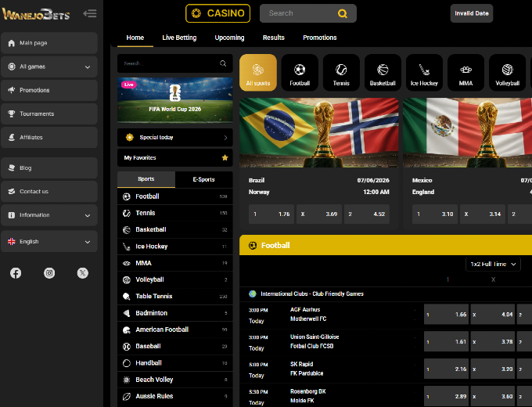Screen dimensions: 532x407
Task: Select the Volleyball category tile
Action: point(507,73)
